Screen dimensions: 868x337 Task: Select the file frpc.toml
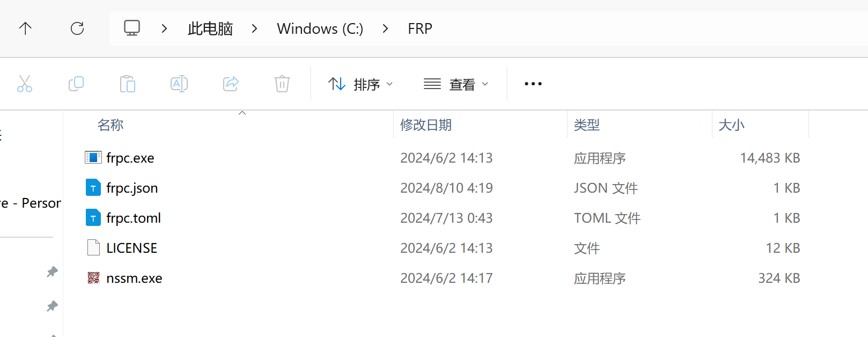(x=134, y=217)
